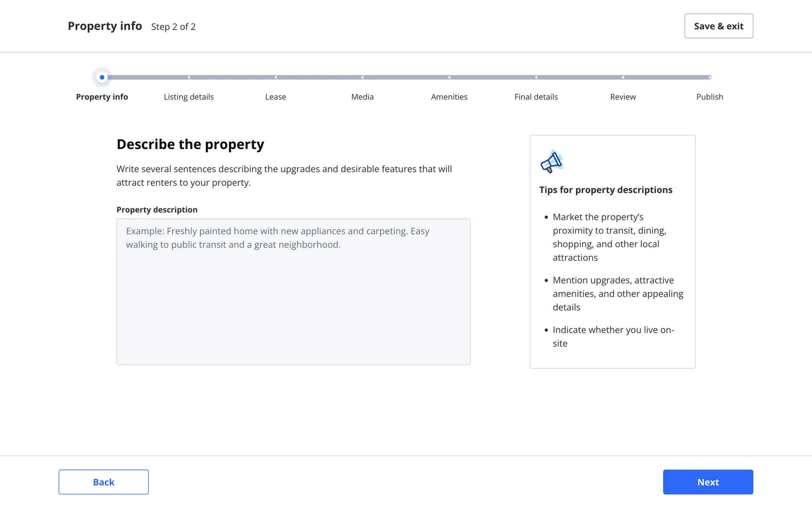Click the Step 2 of 2 indicator text
812x508 pixels.
click(173, 27)
